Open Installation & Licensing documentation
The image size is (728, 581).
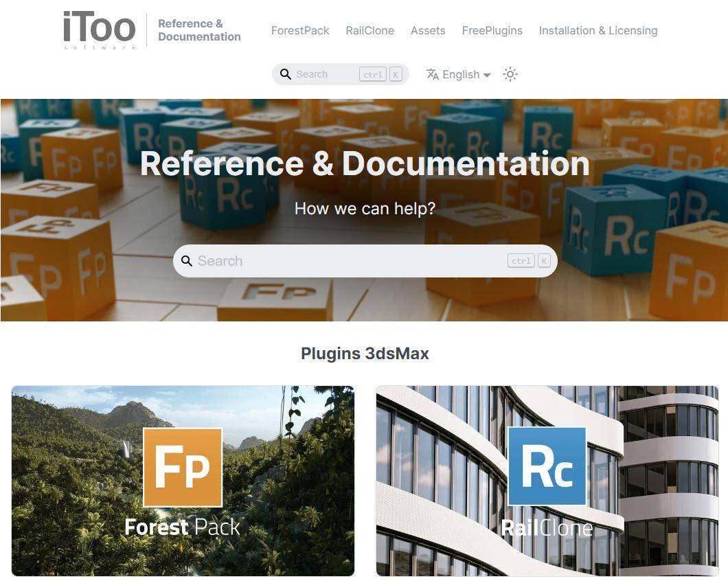(598, 30)
